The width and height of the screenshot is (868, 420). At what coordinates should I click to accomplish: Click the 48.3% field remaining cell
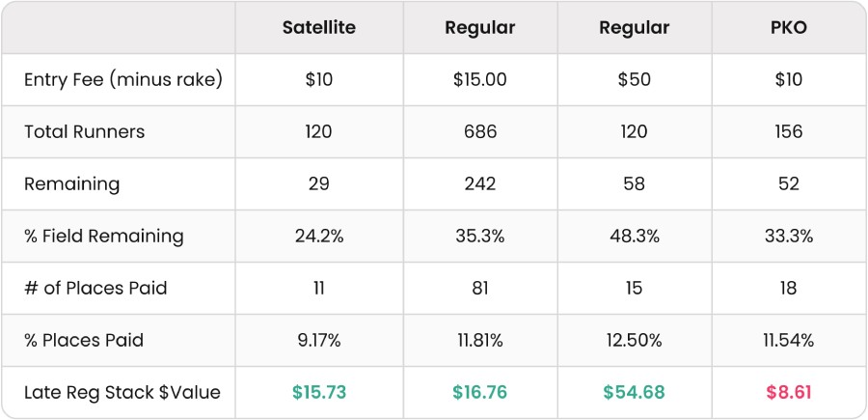point(634,236)
